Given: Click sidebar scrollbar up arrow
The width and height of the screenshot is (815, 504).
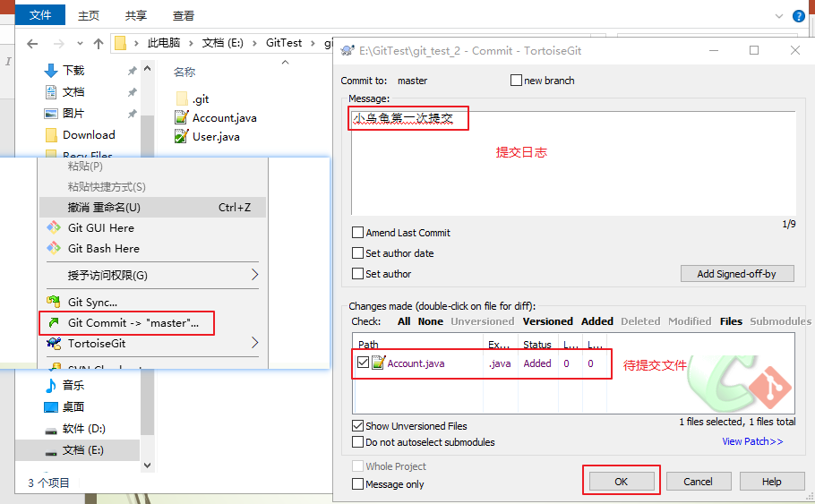Looking at the screenshot, I should (147, 69).
